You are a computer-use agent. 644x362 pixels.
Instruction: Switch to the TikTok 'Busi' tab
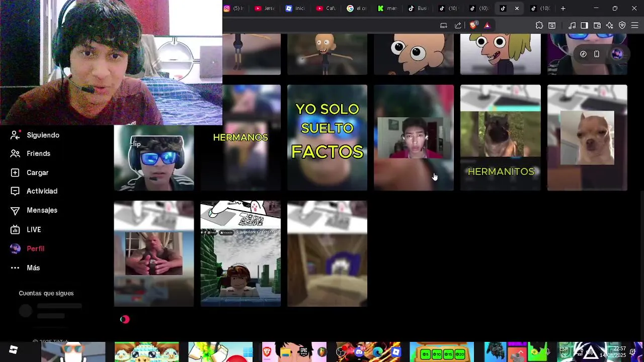pos(418,8)
